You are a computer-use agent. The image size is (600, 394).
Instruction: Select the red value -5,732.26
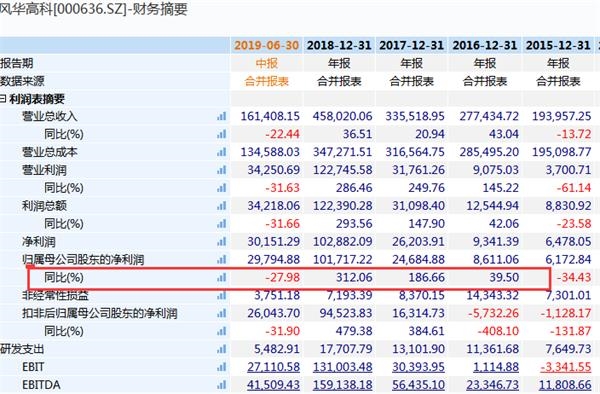coord(493,314)
